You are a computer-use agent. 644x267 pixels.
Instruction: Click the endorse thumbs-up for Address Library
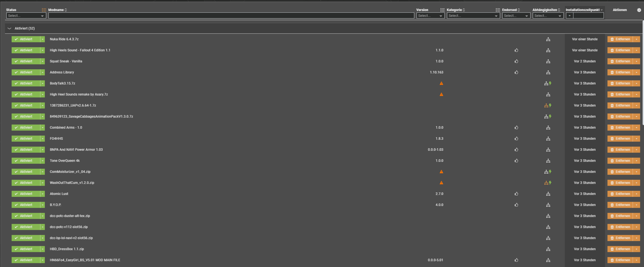[516, 72]
